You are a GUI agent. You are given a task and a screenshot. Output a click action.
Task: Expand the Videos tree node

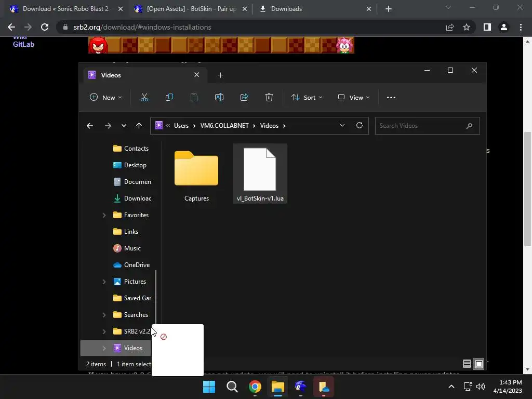click(x=104, y=348)
